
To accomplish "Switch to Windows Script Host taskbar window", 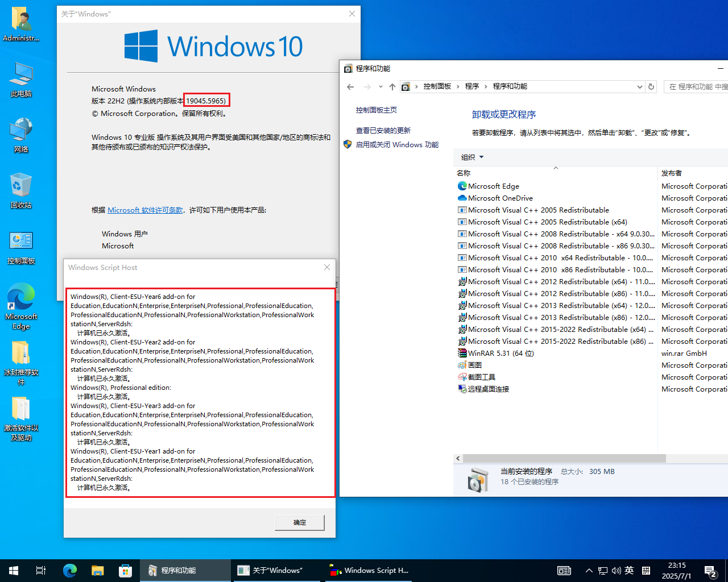I will [x=370, y=571].
